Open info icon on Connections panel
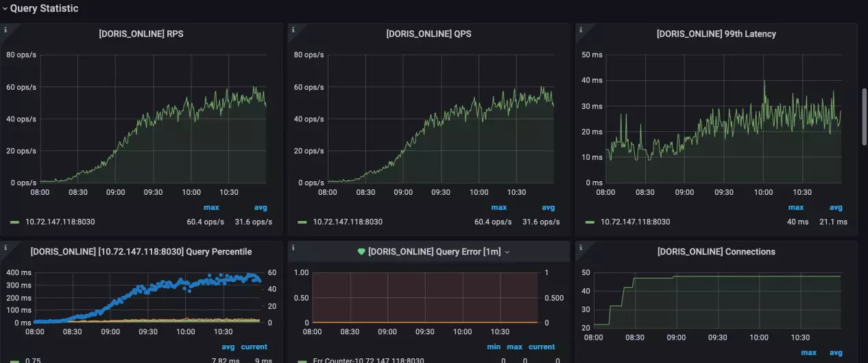Image resolution: width=868 pixels, height=363 pixels. click(x=581, y=247)
